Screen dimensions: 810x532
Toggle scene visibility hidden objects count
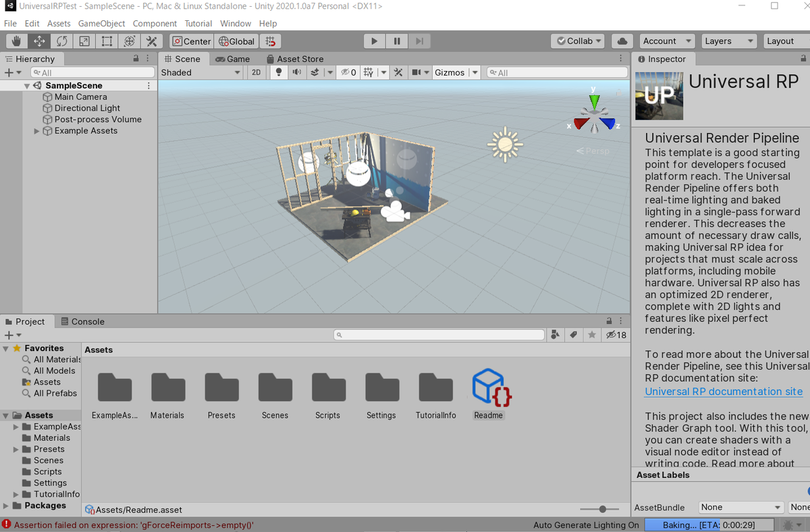(x=348, y=72)
